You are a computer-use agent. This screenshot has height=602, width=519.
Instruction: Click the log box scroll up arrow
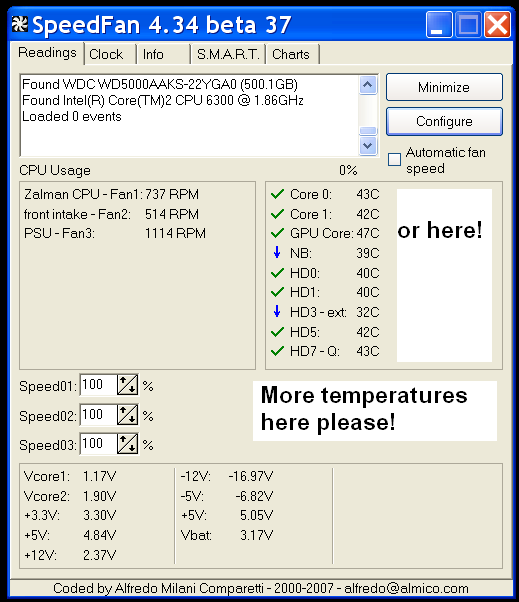[368, 85]
